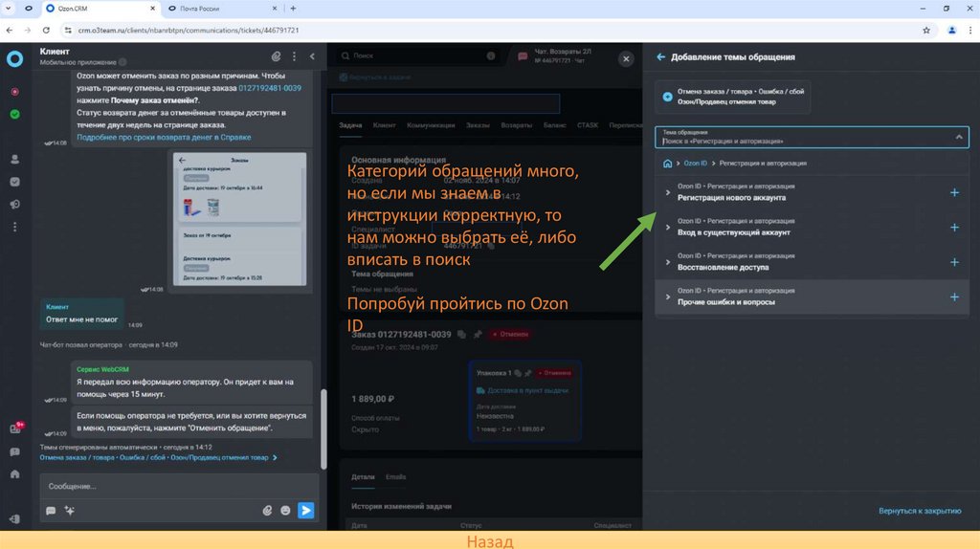Open order link 0127192481-0039 in chat message
This screenshot has height=549, width=980.
click(x=269, y=88)
